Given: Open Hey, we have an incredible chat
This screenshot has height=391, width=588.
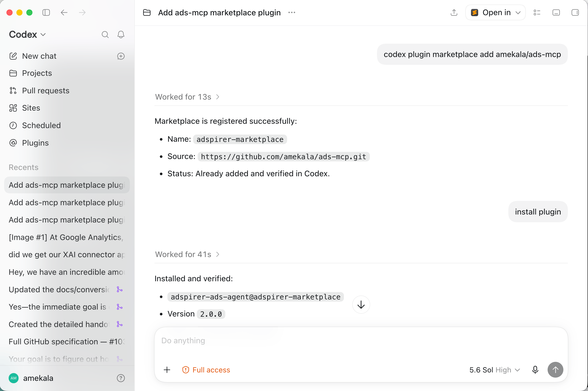Looking at the screenshot, I should pos(67,272).
